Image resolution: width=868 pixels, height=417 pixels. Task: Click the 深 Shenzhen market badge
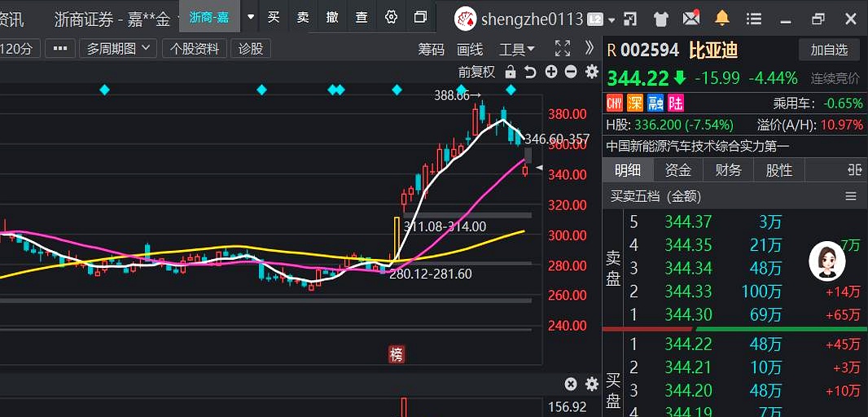click(x=635, y=103)
